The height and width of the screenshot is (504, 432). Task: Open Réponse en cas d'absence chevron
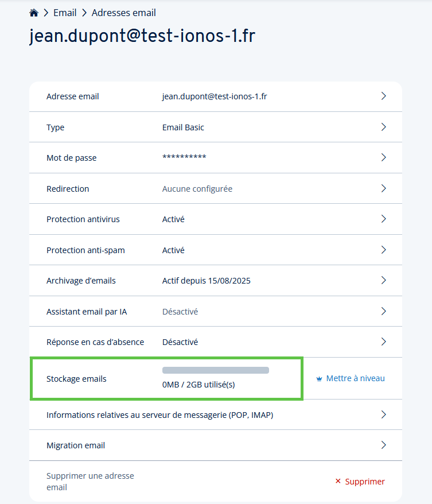(383, 342)
